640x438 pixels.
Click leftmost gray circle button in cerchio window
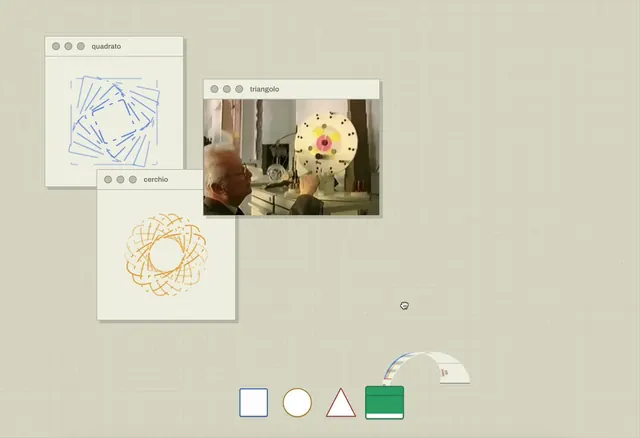point(108,180)
